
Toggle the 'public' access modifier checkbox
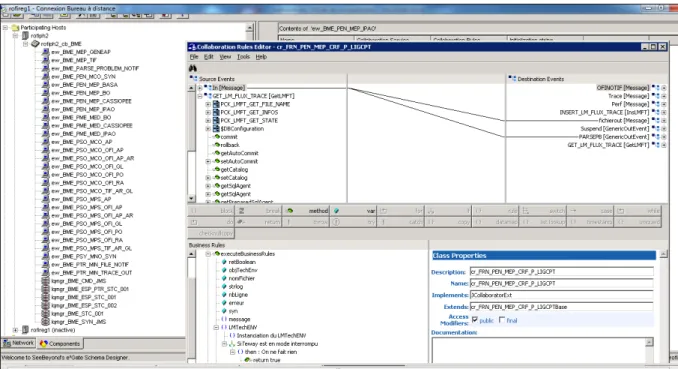[x=475, y=320]
